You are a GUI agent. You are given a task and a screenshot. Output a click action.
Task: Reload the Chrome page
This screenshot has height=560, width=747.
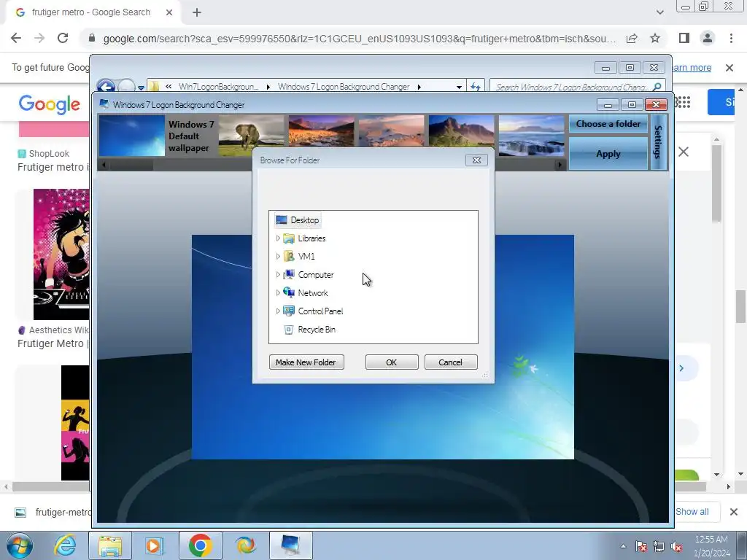pos(63,38)
